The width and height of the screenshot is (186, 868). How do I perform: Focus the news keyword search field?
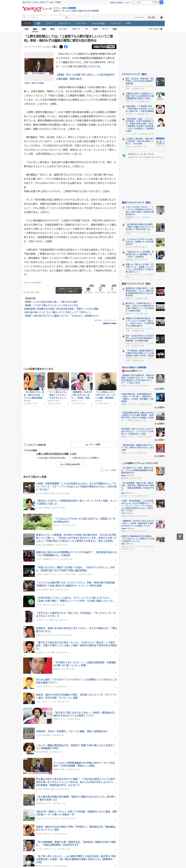tap(44, 18)
